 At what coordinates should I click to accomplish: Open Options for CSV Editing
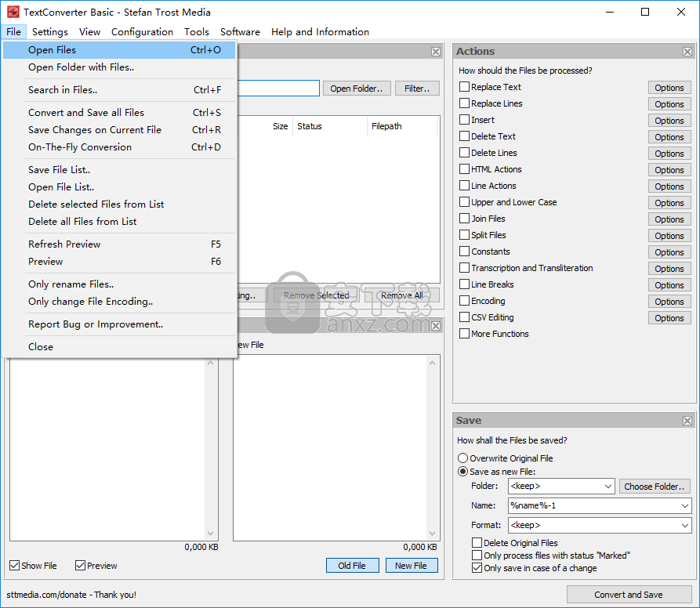coord(669,318)
